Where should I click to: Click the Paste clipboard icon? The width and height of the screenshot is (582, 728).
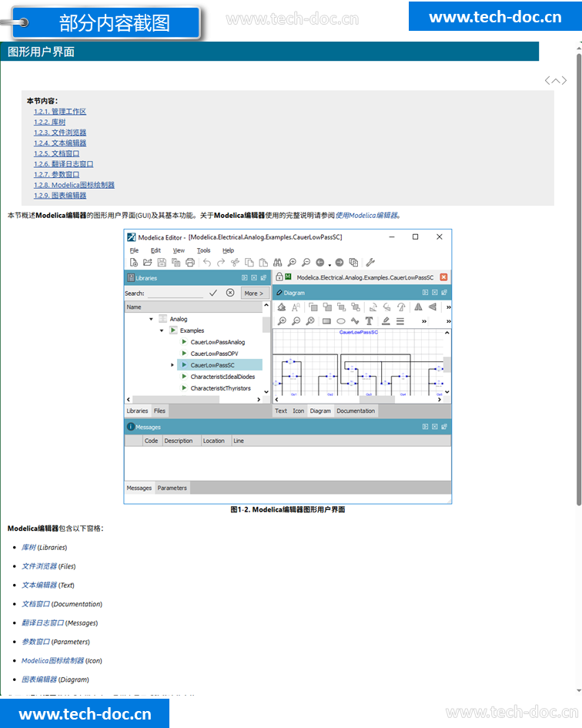coord(263,263)
